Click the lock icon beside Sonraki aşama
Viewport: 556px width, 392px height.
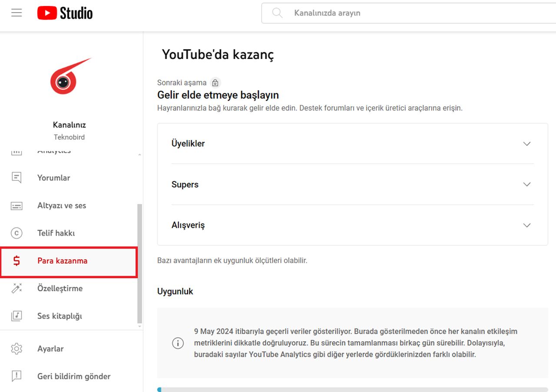[215, 82]
